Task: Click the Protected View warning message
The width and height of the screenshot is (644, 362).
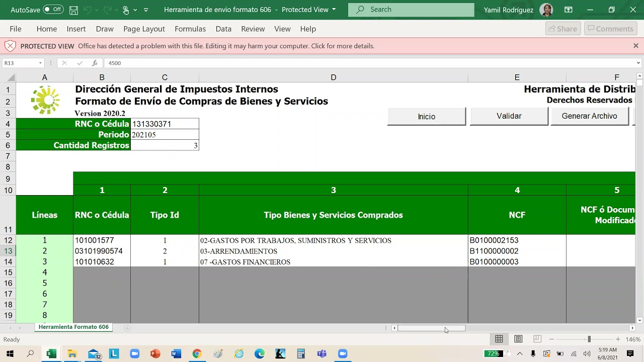Action: (226, 46)
